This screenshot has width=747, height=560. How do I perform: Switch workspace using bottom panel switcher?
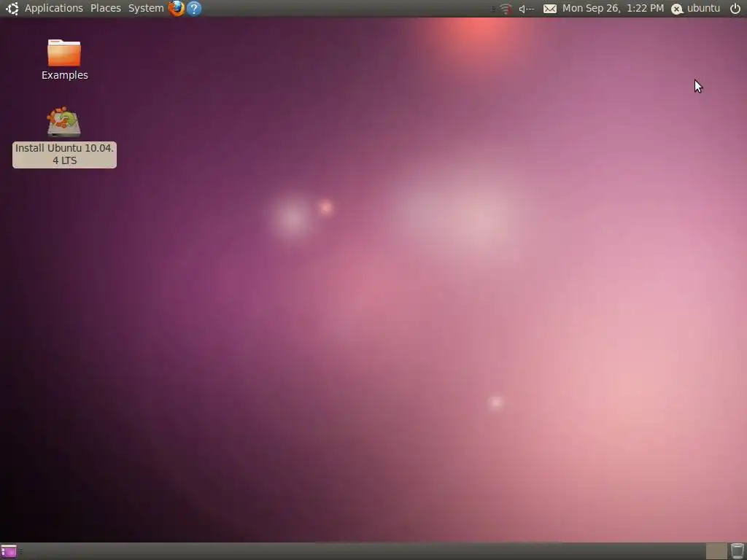[716, 551]
